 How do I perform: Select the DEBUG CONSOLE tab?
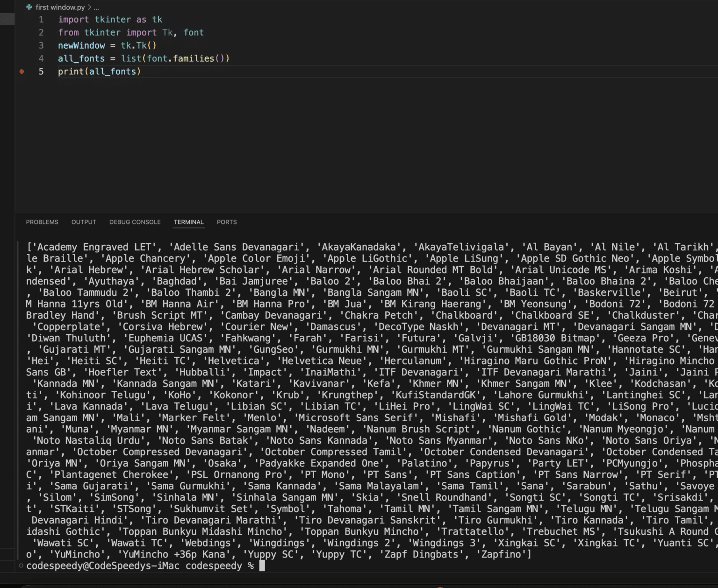[x=135, y=222]
